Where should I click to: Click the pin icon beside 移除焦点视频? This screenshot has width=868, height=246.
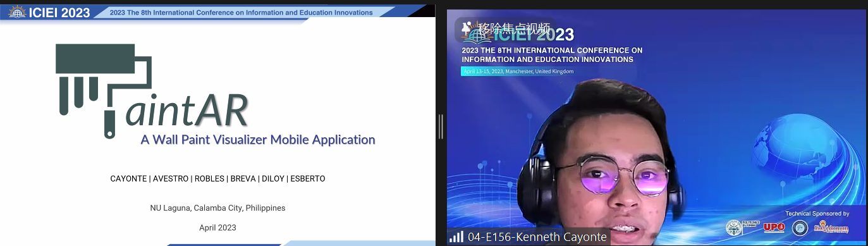(467, 28)
